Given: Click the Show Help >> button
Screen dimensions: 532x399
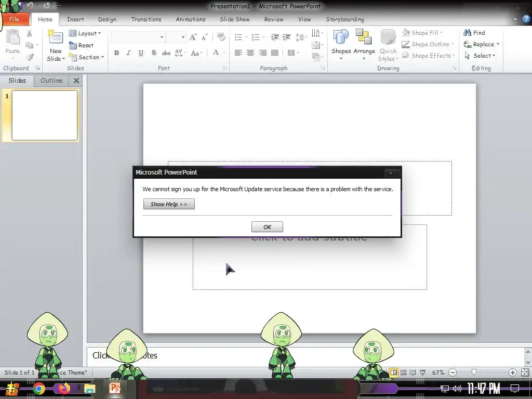Looking at the screenshot, I should [169, 204].
